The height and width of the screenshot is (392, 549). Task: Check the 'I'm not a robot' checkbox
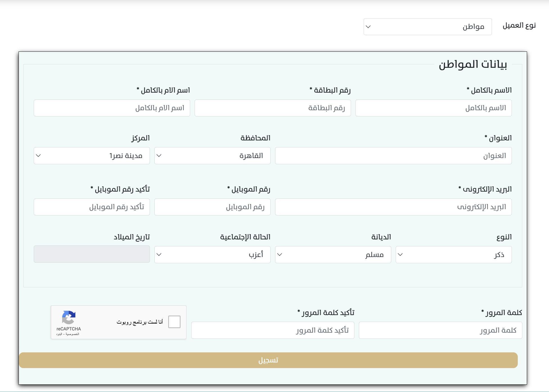174,322
